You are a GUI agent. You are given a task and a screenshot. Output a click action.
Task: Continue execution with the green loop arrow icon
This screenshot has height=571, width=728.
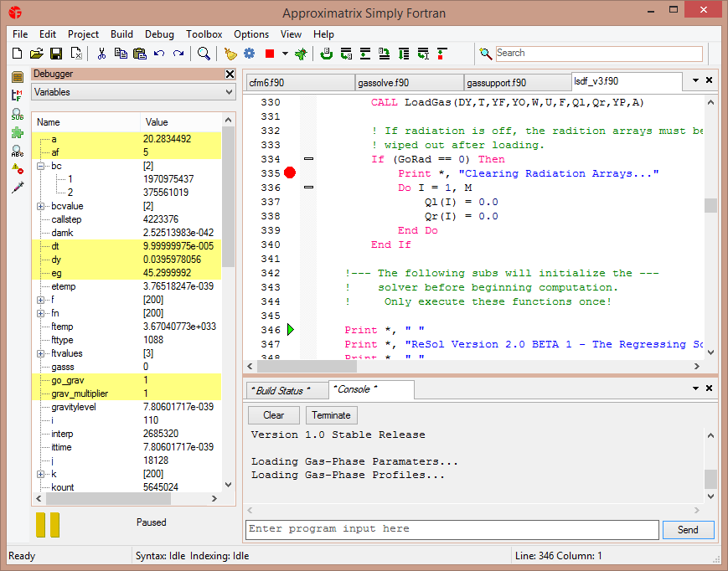pos(326,53)
